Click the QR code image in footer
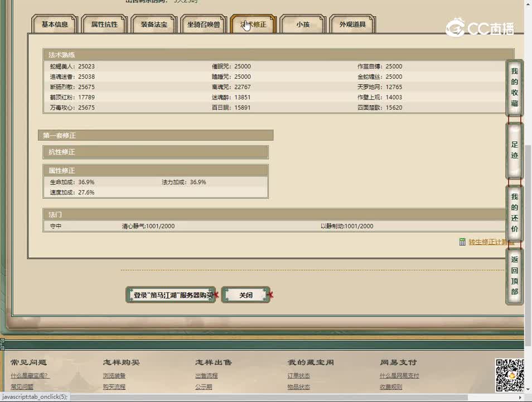532x402 pixels. [510, 375]
